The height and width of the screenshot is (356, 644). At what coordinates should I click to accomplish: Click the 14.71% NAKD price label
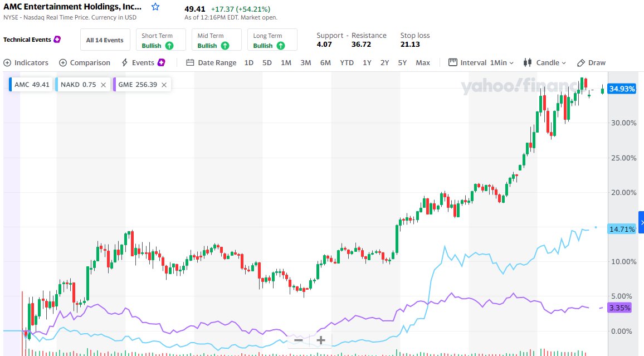click(x=622, y=229)
